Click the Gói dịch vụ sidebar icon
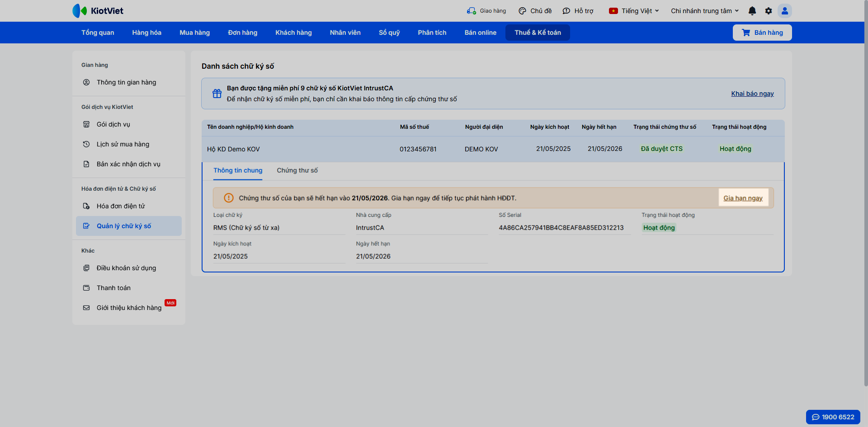The height and width of the screenshot is (427, 868). [x=86, y=124]
